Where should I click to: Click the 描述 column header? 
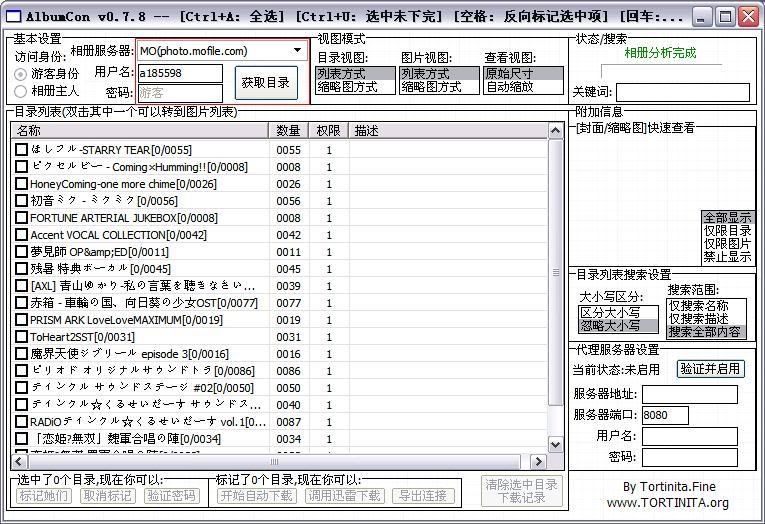(x=448, y=131)
